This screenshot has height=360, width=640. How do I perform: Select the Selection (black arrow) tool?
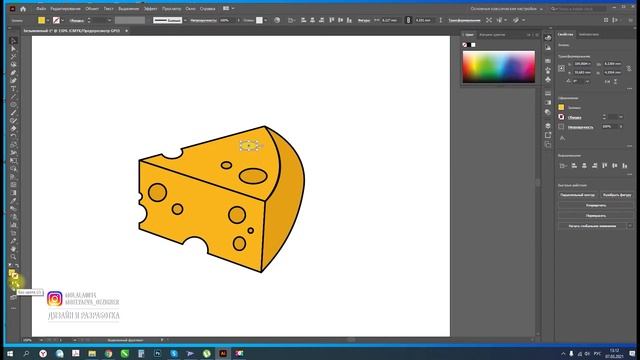pyautogui.click(x=13, y=40)
